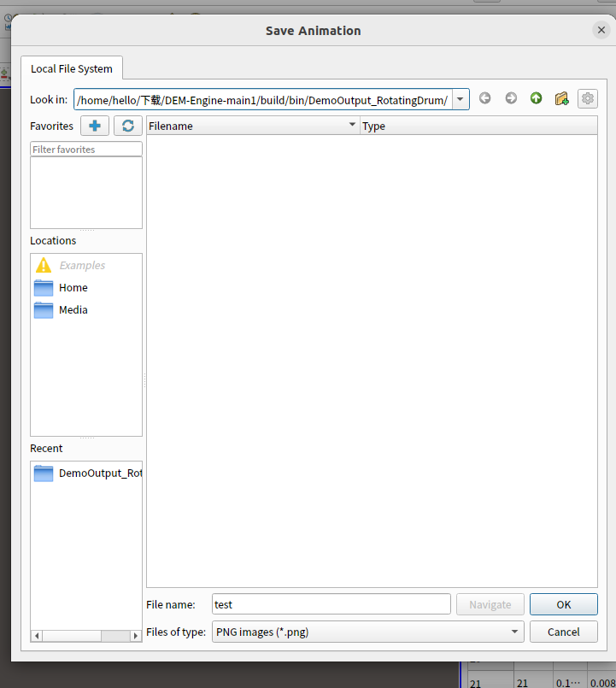This screenshot has height=688, width=616.
Task: Cancel the Save Animation dialog
Action: pyautogui.click(x=563, y=632)
